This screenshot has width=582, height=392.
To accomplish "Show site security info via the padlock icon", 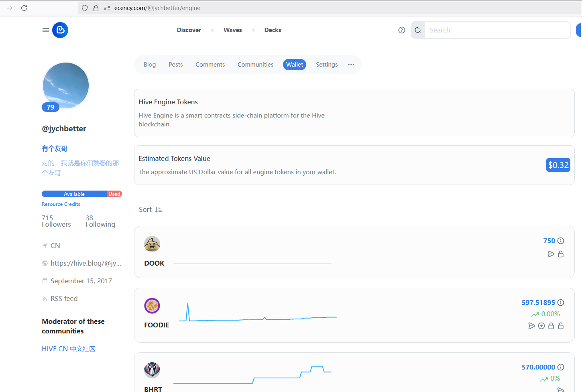I will pyautogui.click(x=96, y=8).
